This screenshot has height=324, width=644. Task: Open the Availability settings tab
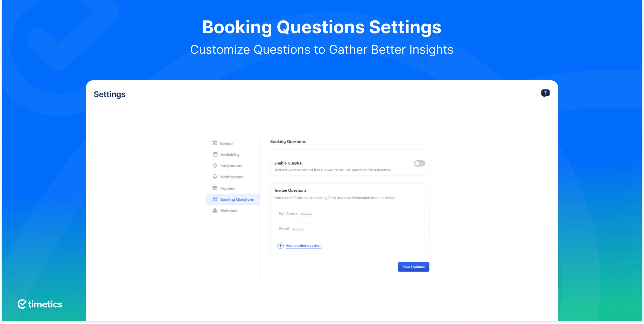click(233, 155)
